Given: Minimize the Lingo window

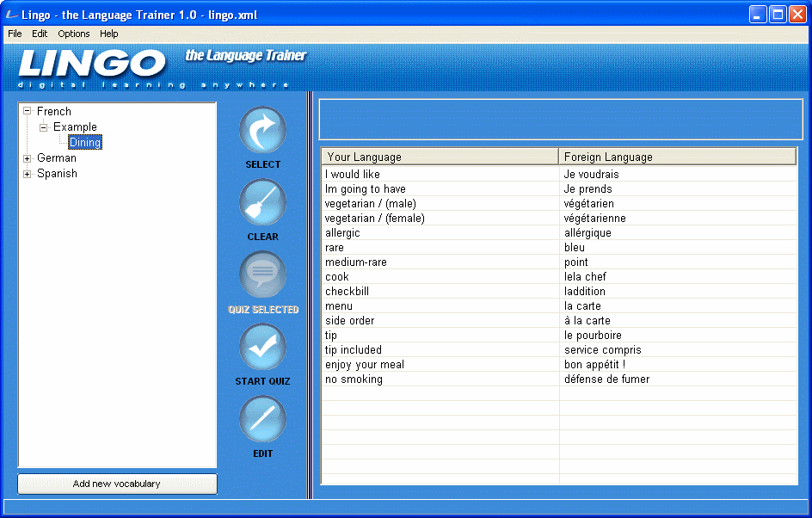Looking at the screenshot, I should [758, 15].
